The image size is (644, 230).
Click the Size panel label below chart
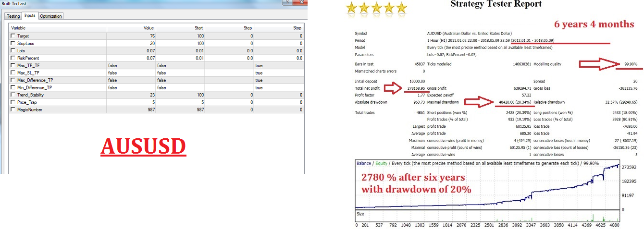click(360, 213)
